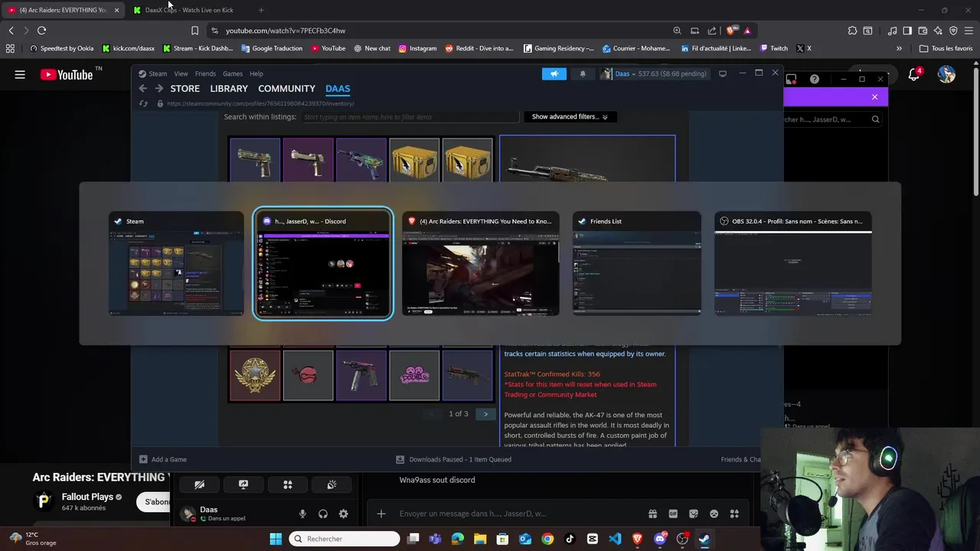The image size is (980, 551).
Task: Select the Steam window thumbnail in task switcher
Action: click(x=176, y=264)
